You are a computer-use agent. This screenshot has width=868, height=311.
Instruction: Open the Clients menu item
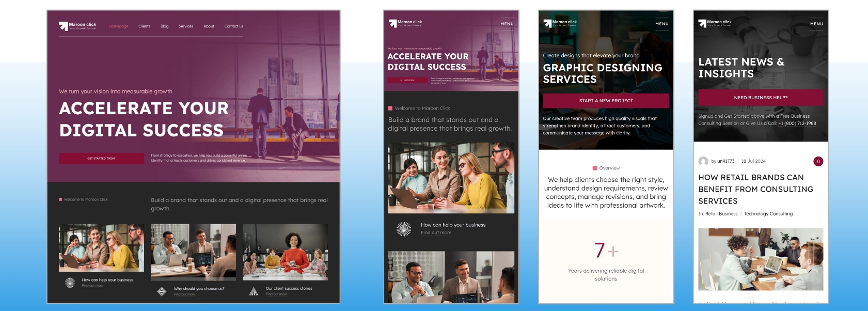pyautogui.click(x=145, y=26)
